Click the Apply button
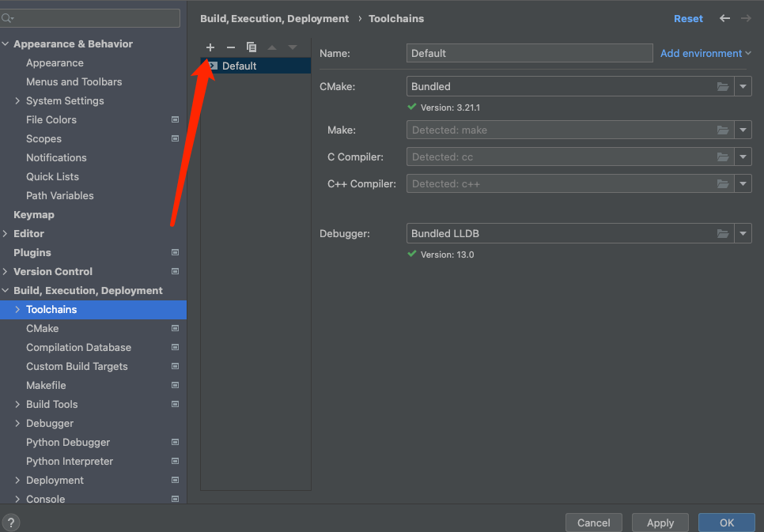This screenshot has height=532, width=764. point(660,523)
